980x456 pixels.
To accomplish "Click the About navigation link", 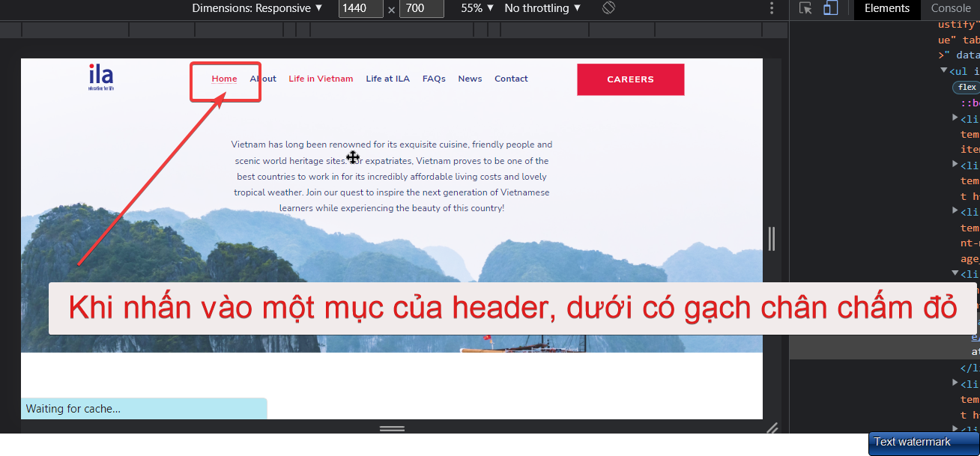I will click(x=263, y=79).
